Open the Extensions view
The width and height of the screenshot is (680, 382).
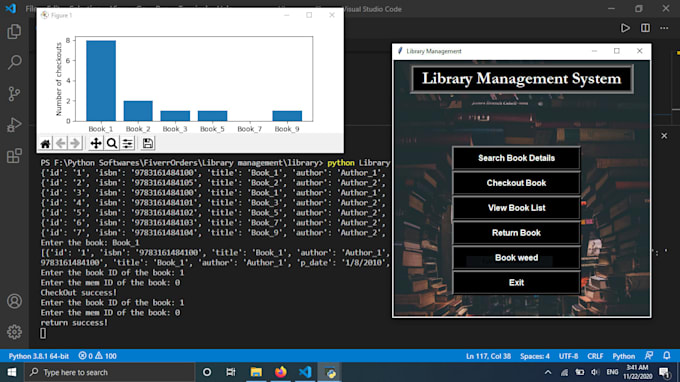coord(14,156)
